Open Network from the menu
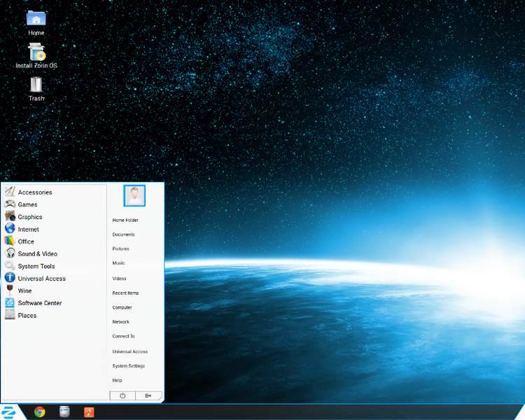 [x=121, y=322]
